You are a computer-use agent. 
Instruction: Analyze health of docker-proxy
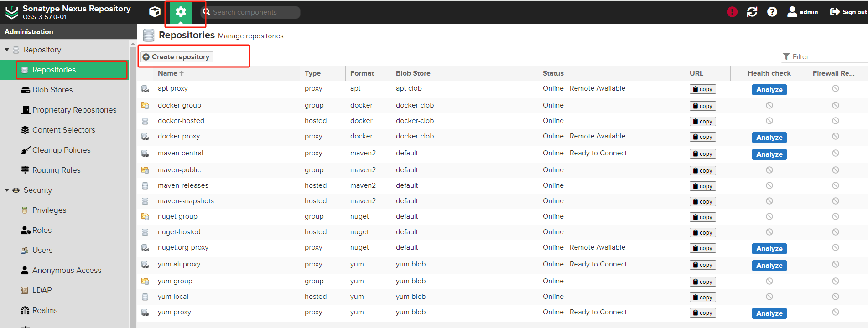coord(769,138)
